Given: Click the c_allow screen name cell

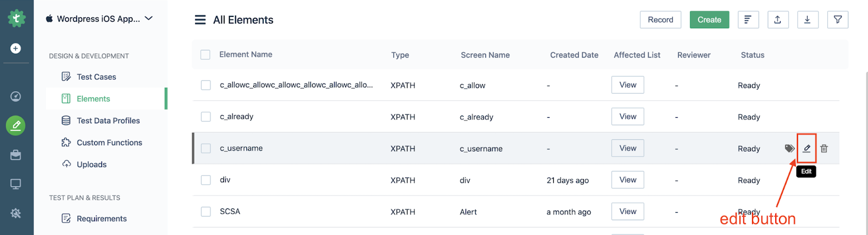Looking at the screenshot, I should 473,85.
